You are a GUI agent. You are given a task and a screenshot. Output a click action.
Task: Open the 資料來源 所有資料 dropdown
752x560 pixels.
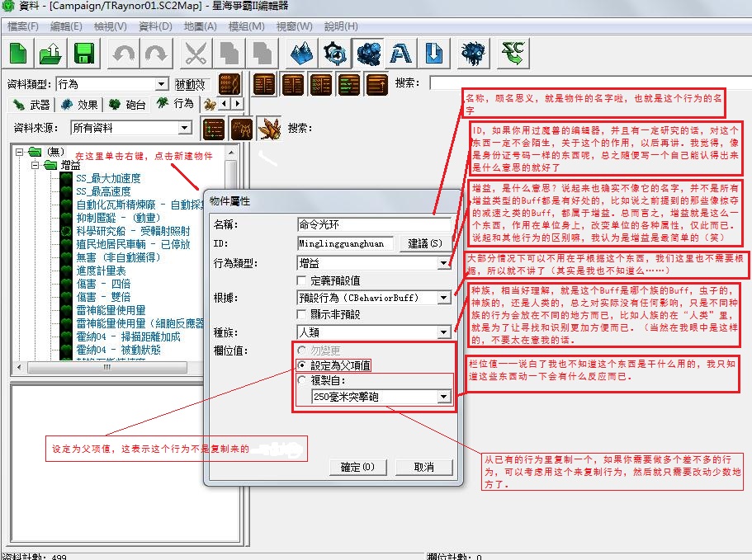(185, 128)
